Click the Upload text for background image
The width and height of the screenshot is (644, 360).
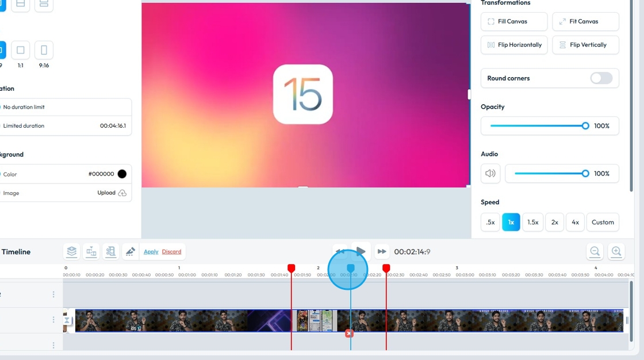(106, 193)
